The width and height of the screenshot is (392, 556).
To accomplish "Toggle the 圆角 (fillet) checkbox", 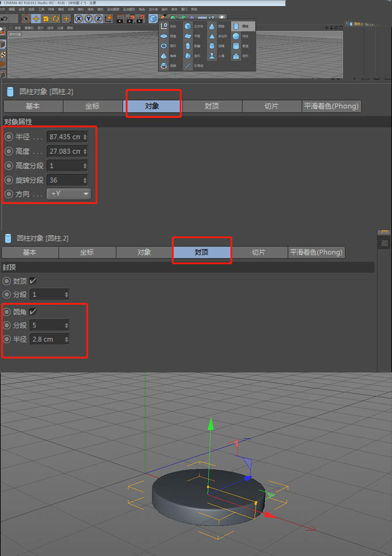I will tap(33, 312).
